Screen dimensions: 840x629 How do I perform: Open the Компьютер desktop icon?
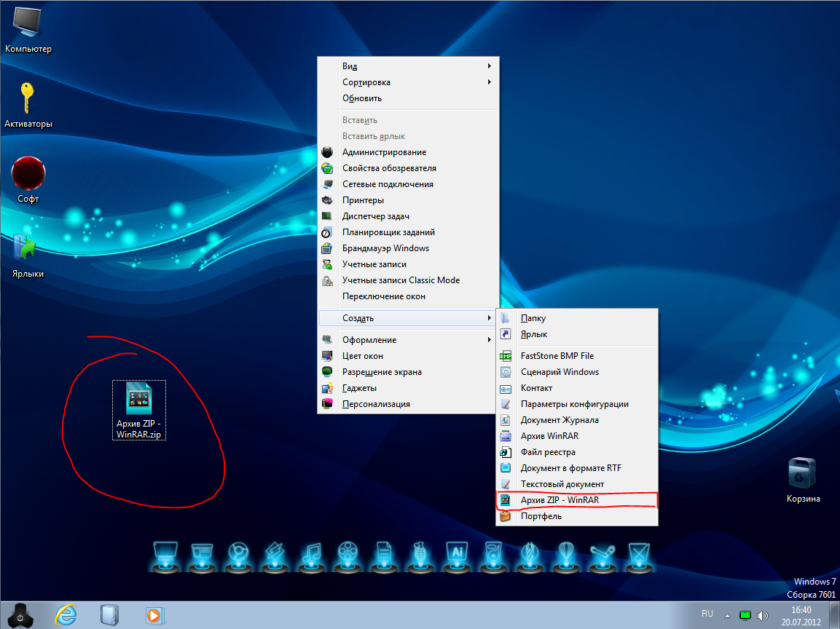[x=28, y=29]
